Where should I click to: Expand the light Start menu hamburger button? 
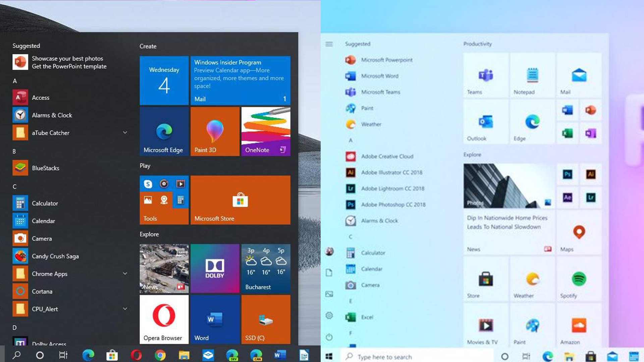(x=329, y=44)
